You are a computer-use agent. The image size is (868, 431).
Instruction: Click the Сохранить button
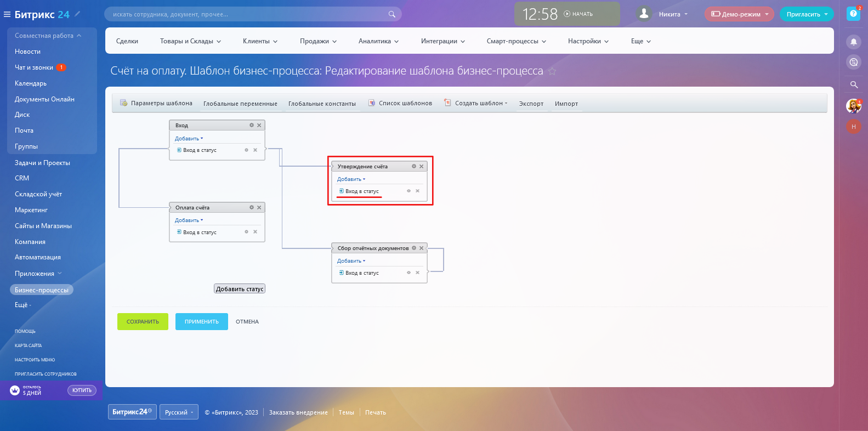(x=143, y=322)
